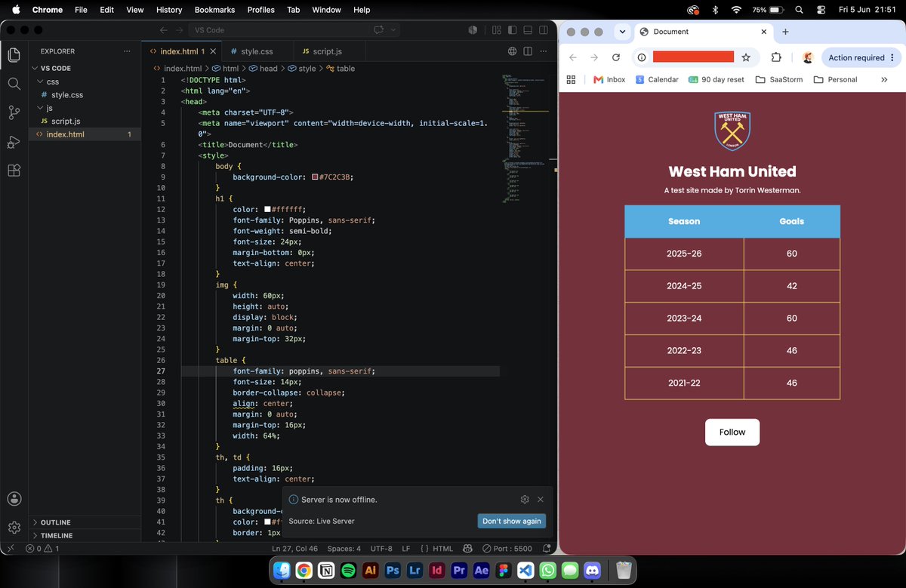Select the Document tab in Chrome
This screenshot has width=906, height=588.
[703, 32]
